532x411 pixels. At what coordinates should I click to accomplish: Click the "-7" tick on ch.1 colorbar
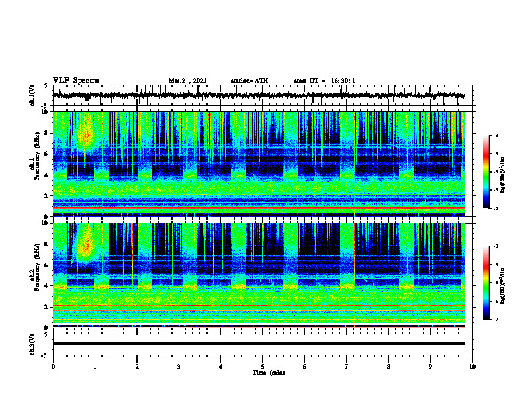pyautogui.click(x=495, y=208)
